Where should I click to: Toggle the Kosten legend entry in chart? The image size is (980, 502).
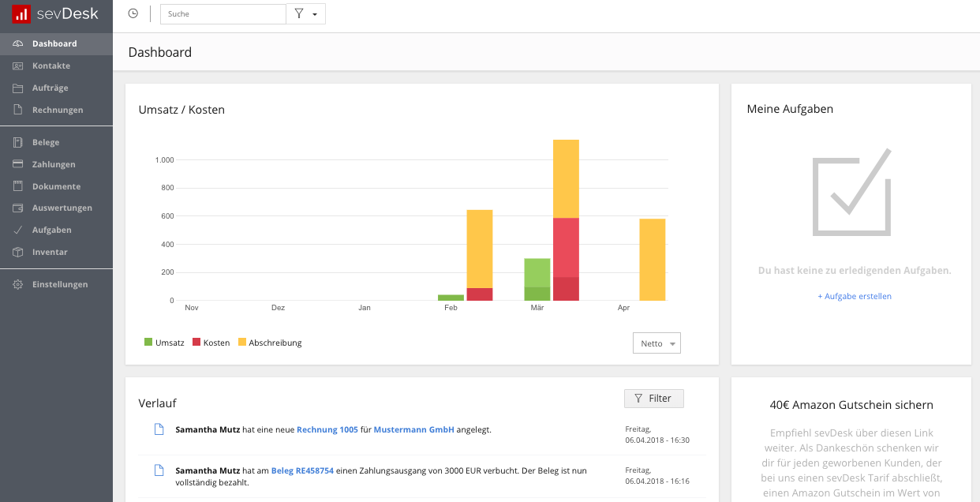(211, 343)
